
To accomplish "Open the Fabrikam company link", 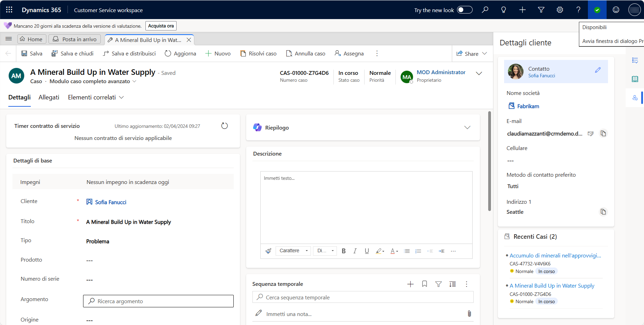I will tap(528, 106).
